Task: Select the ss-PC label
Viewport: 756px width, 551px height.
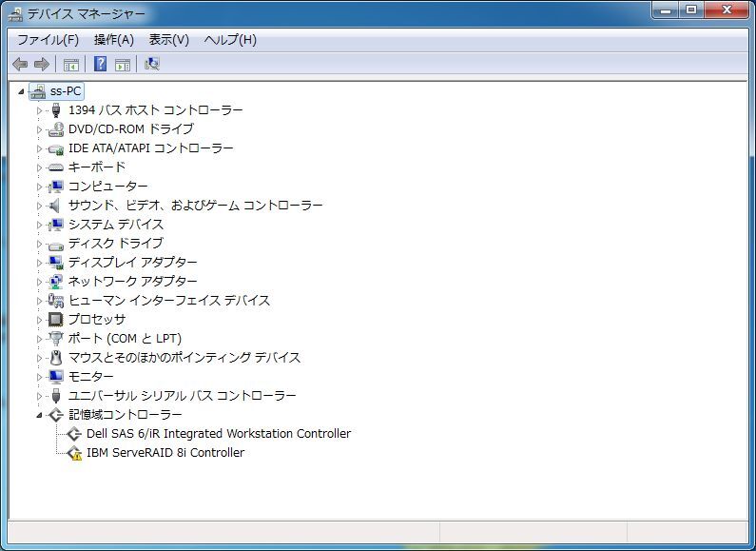Action: click(x=66, y=91)
